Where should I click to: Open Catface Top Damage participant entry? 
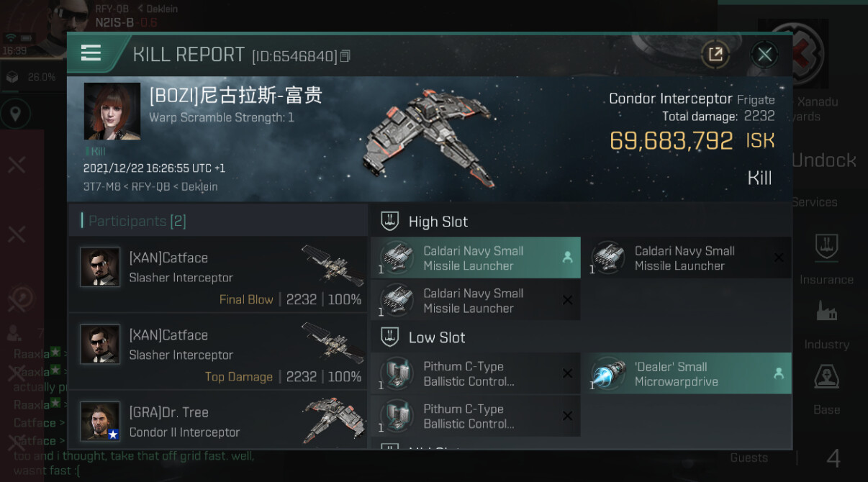point(218,353)
